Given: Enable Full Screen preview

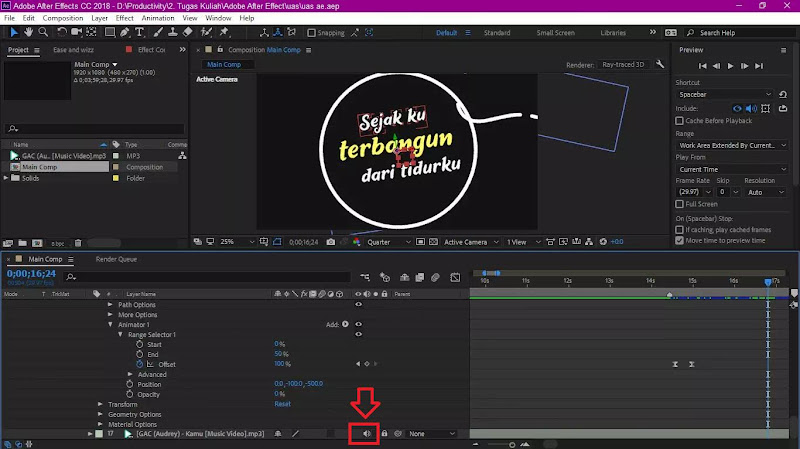Looking at the screenshot, I should (679, 204).
